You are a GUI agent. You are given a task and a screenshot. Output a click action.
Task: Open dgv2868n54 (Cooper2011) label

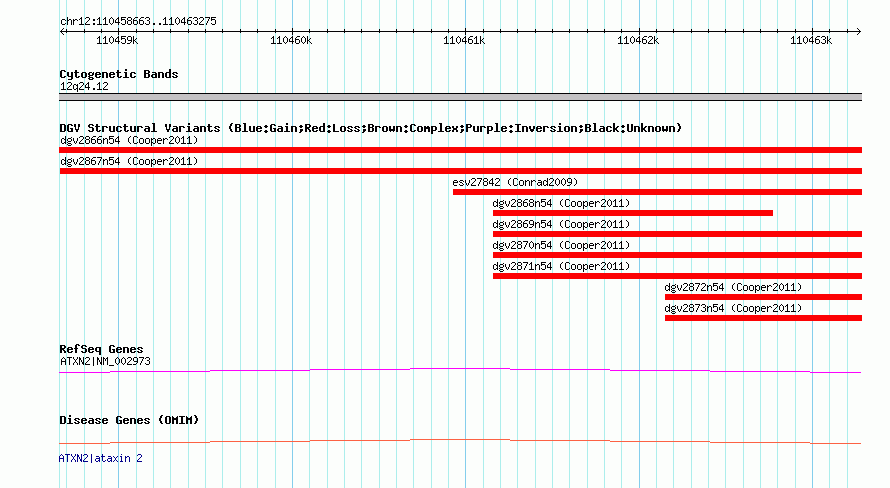(561, 203)
